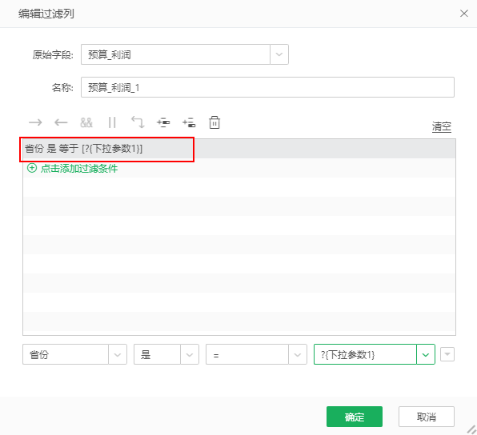Viewport: 477px width, 435px height.
Task: Confirm with the 确定 button
Action: pos(354,416)
